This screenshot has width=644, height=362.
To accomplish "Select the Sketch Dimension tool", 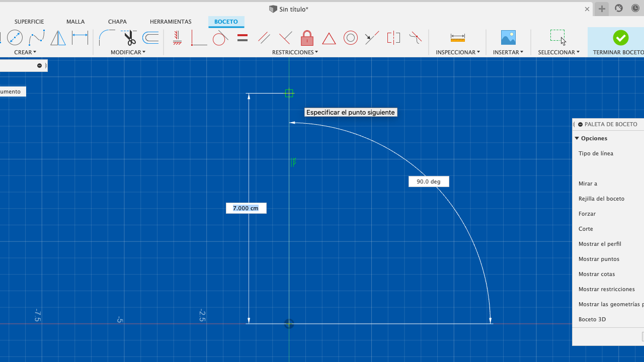I will tap(80, 36).
